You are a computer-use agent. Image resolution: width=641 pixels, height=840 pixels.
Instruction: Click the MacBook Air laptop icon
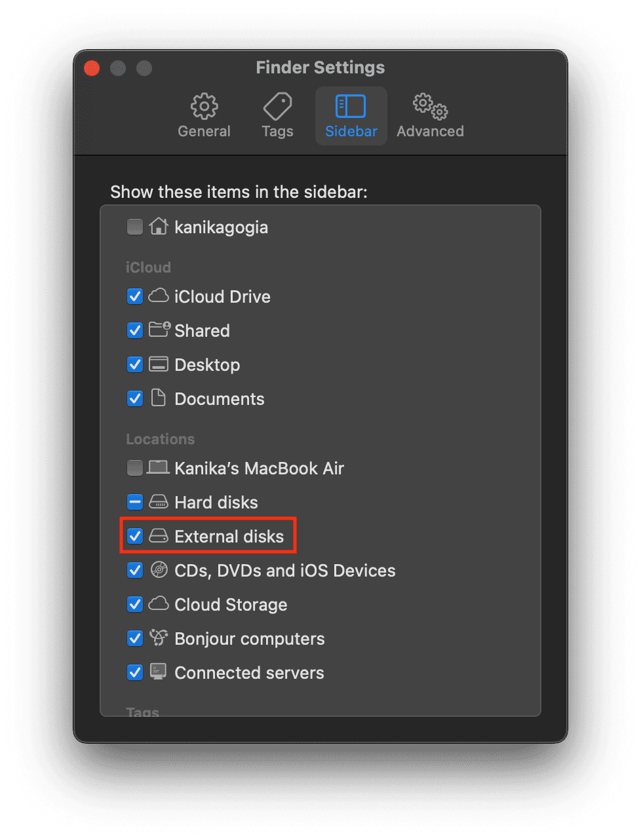click(159, 468)
